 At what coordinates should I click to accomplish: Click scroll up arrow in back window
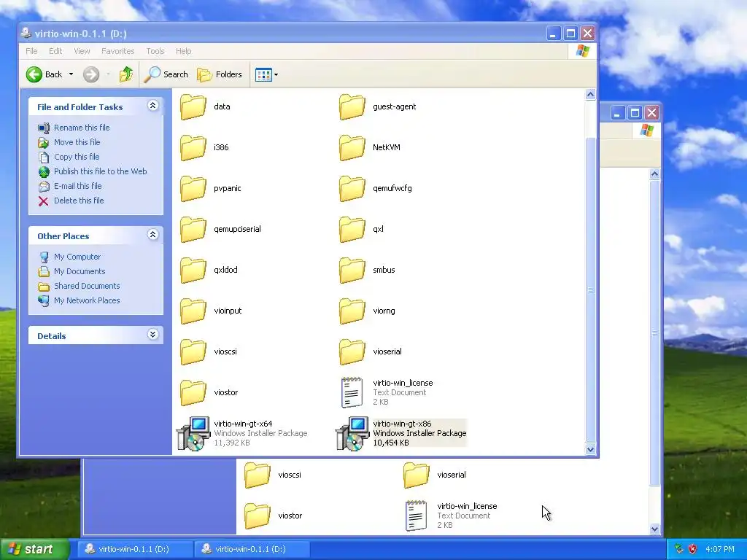pyautogui.click(x=654, y=174)
